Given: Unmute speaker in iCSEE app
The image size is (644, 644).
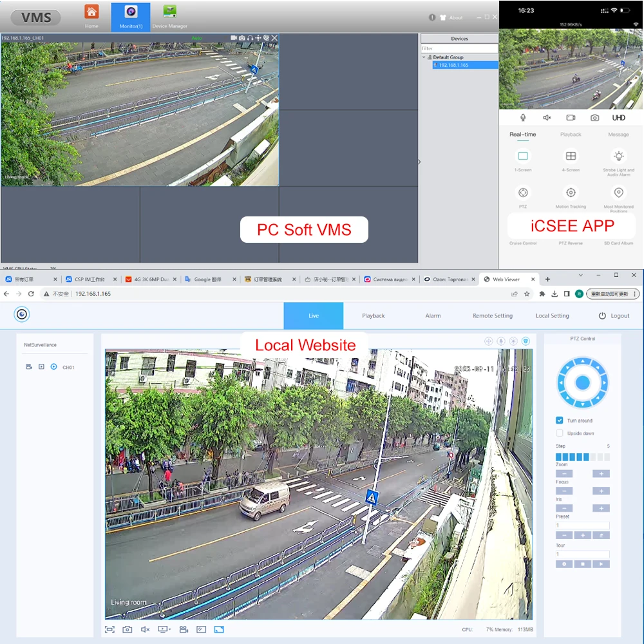Looking at the screenshot, I should pyautogui.click(x=547, y=117).
